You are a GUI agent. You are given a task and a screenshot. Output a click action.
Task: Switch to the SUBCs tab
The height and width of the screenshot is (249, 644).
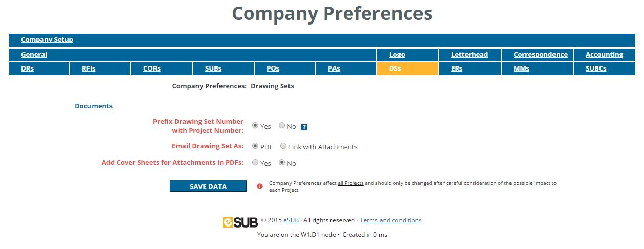point(596,69)
